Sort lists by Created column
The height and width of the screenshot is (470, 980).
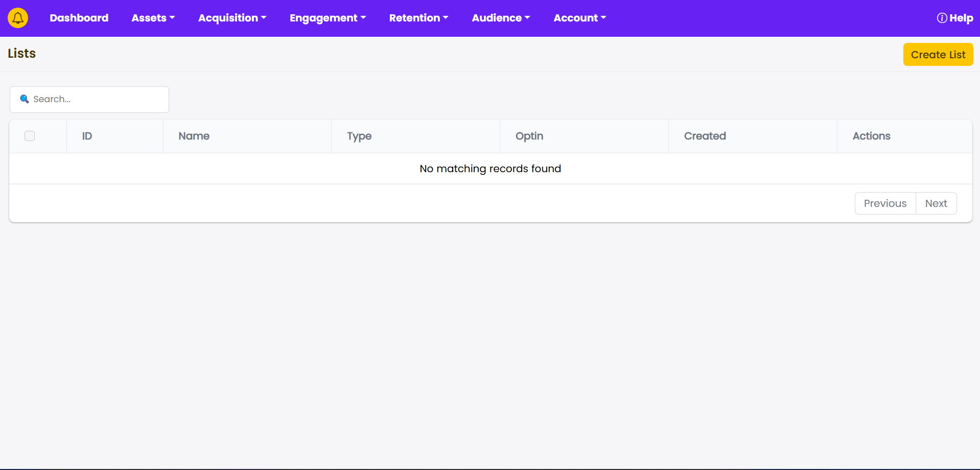click(x=705, y=136)
